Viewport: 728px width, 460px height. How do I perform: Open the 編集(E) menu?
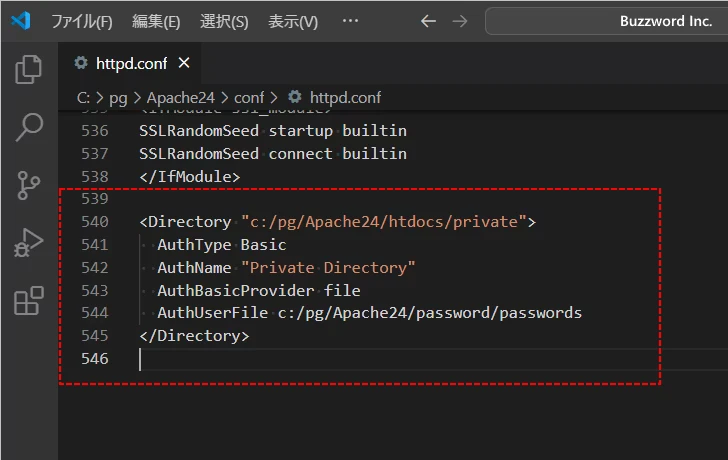156,21
